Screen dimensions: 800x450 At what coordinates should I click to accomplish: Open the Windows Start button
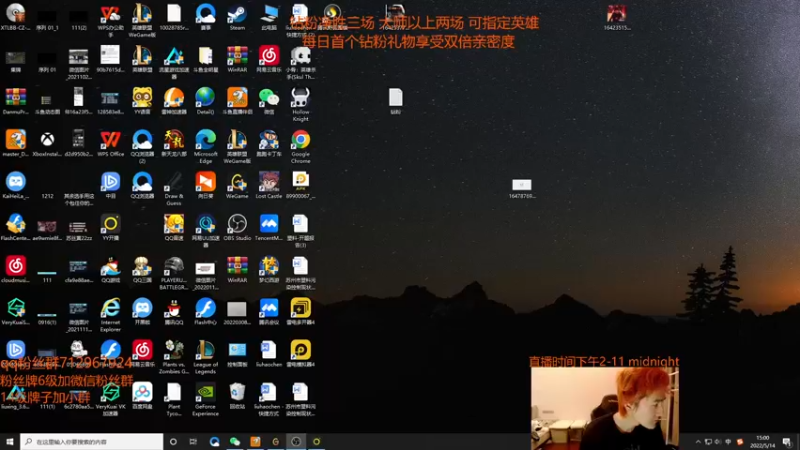click(x=9, y=441)
